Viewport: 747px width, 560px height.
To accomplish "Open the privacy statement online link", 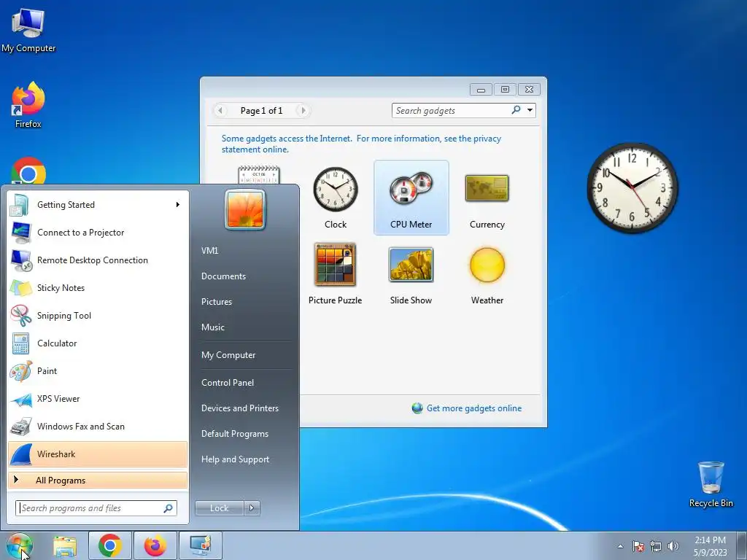I will (361, 144).
